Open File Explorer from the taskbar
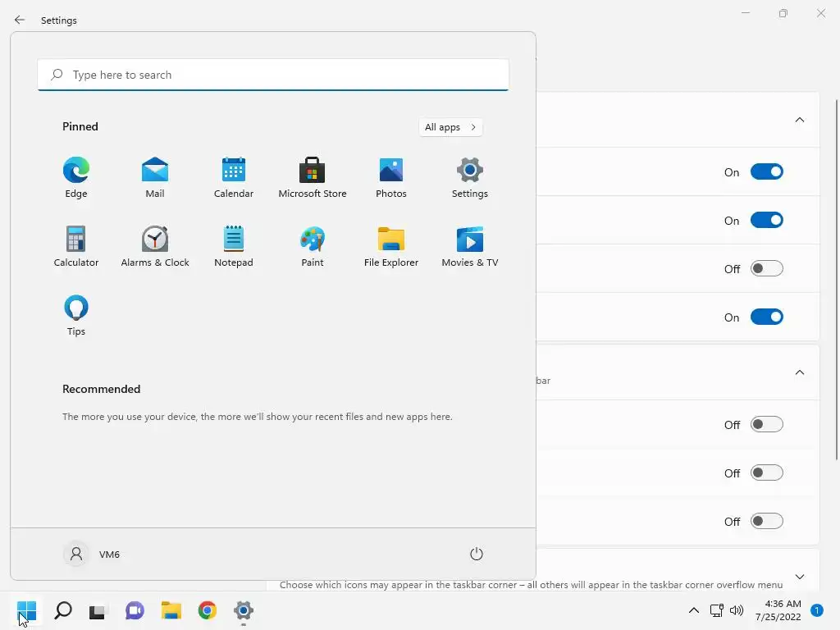 pos(171,610)
